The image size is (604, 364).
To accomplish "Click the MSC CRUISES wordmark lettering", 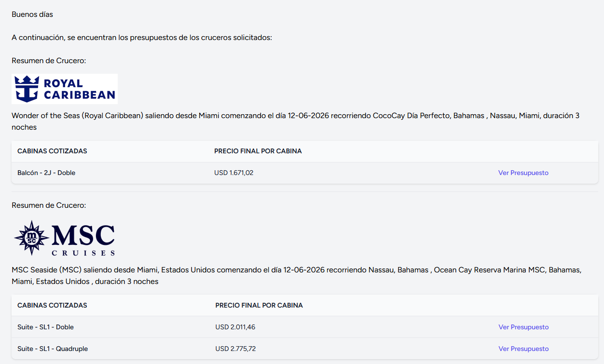I will click(83, 239).
